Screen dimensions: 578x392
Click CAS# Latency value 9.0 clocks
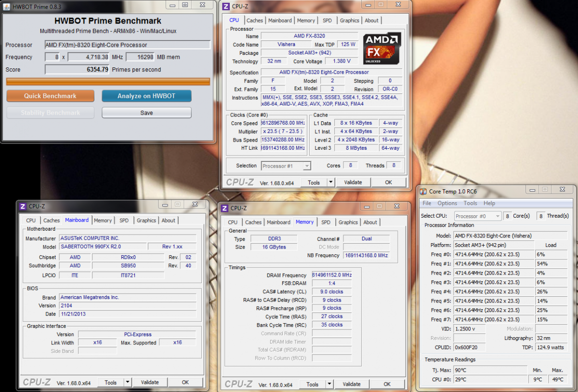click(332, 292)
